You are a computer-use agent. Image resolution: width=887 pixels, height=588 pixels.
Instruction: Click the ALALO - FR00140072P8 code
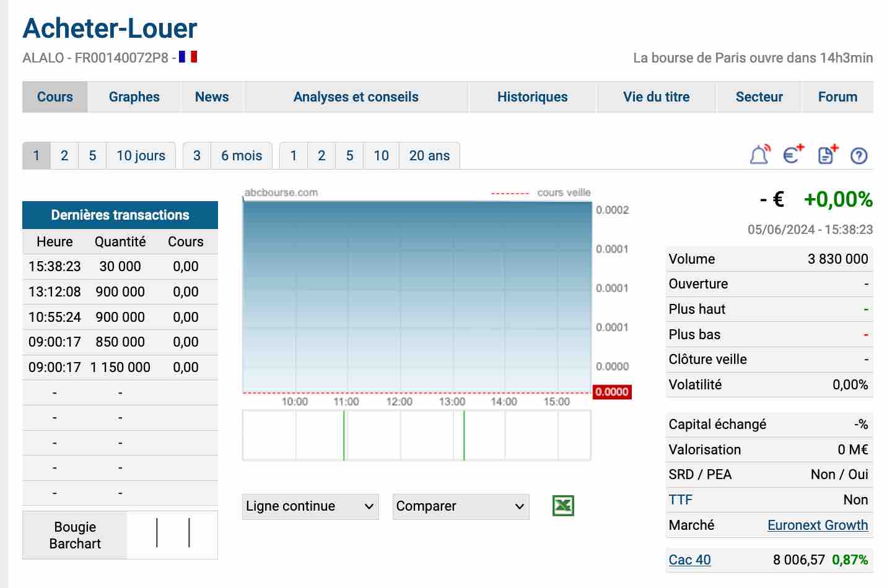[95, 58]
